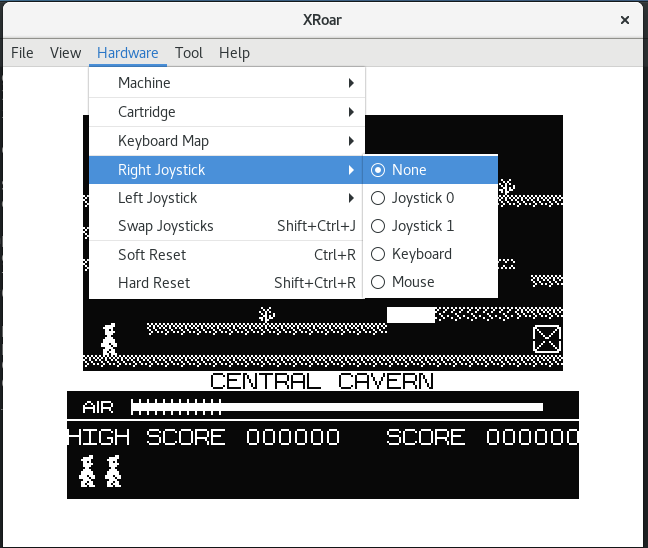Click the plant sprite on the lower platform
This screenshot has width=648, height=548.
point(267,315)
